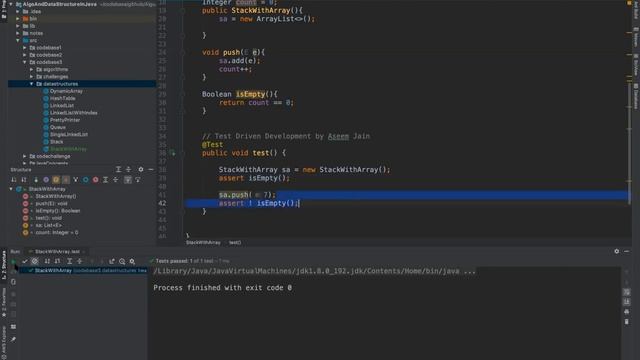Toggle Sort Alphabetically in Structure toolbar
Screen dimensions: 640x360
coord(24,180)
